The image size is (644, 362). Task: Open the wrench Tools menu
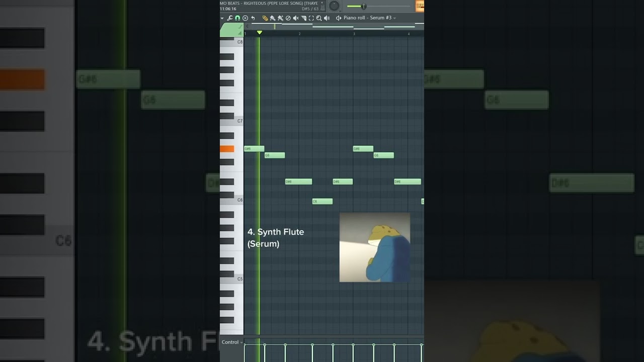pyautogui.click(x=230, y=18)
